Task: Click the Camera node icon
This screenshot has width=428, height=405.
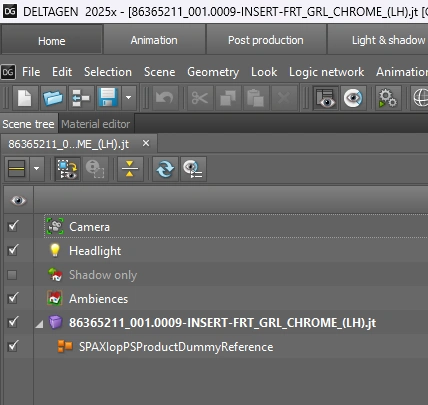Action: 55,226
